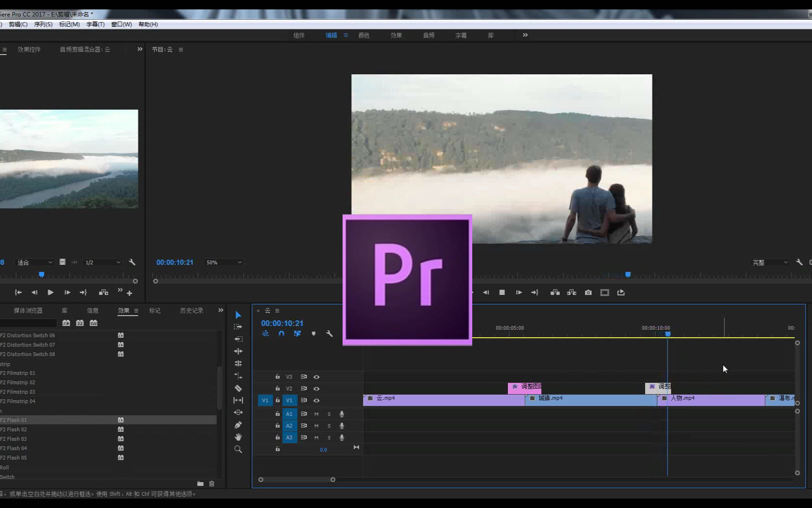Step back one frame in program monitor
This screenshot has width=812, height=508.
[486, 293]
